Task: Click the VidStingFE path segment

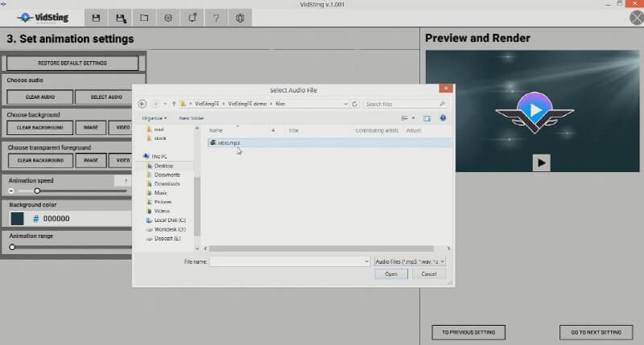Action: point(207,104)
